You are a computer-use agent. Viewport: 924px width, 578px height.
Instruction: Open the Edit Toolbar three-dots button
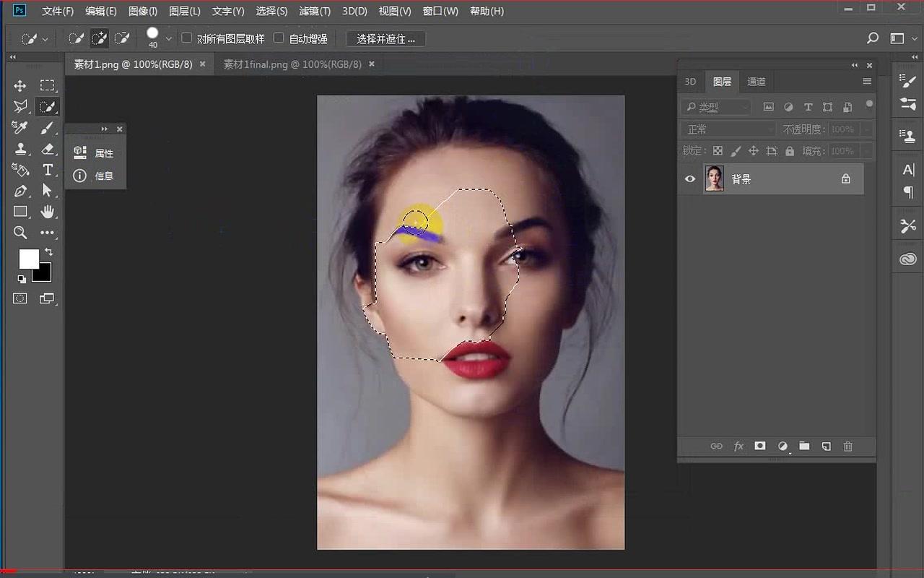[47, 233]
